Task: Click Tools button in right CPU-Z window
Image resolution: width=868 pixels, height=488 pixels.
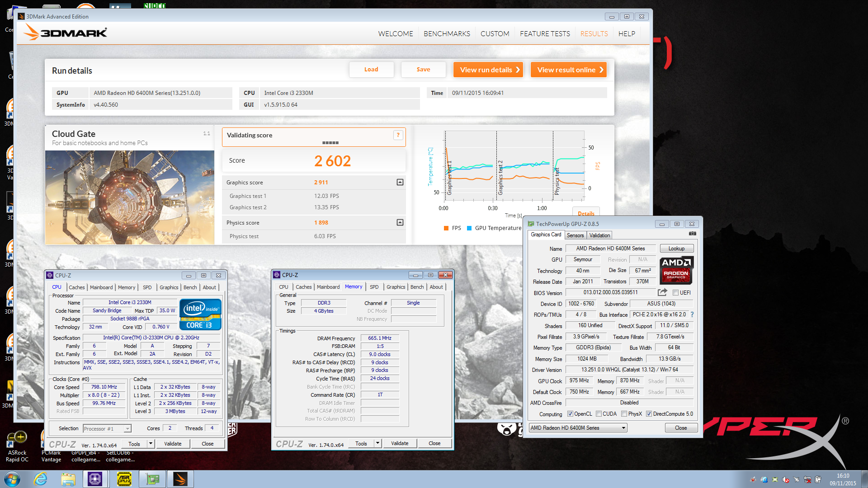Action: [361, 443]
